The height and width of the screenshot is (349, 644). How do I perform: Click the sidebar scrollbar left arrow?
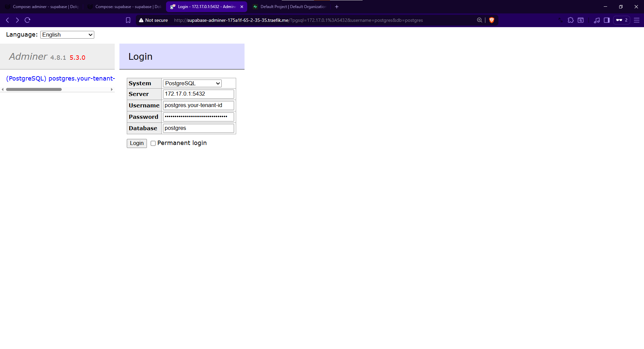[3, 90]
